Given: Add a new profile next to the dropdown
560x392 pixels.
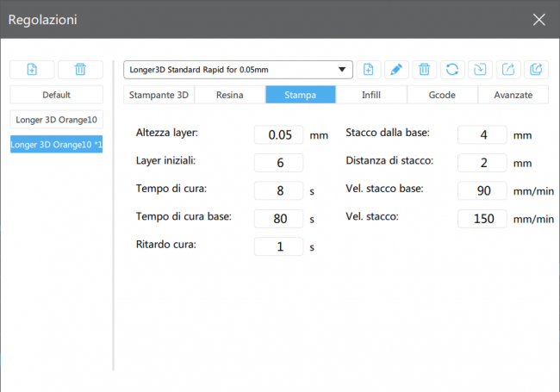Looking at the screenshot, I should [369, 70].
